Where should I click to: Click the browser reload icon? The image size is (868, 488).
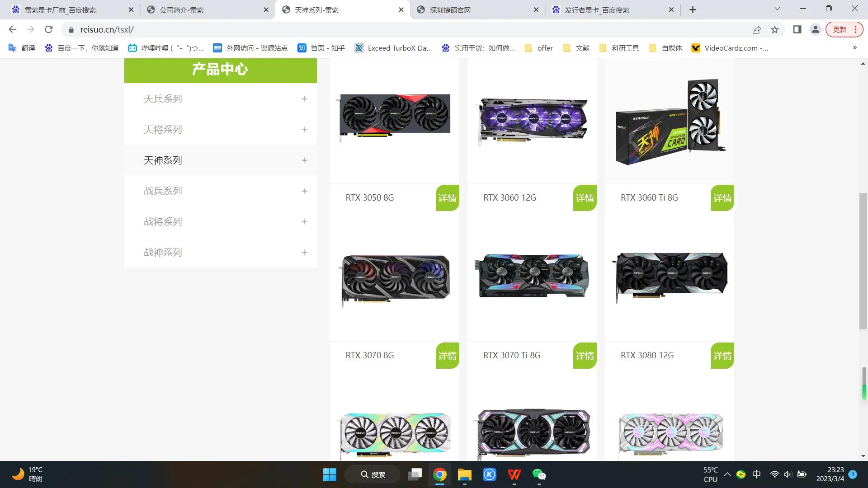(49, 29)
